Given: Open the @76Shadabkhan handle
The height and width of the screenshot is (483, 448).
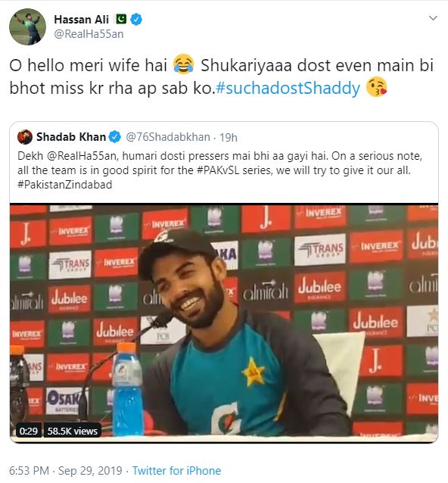Looking at the screenshot, I should [168, 137].
